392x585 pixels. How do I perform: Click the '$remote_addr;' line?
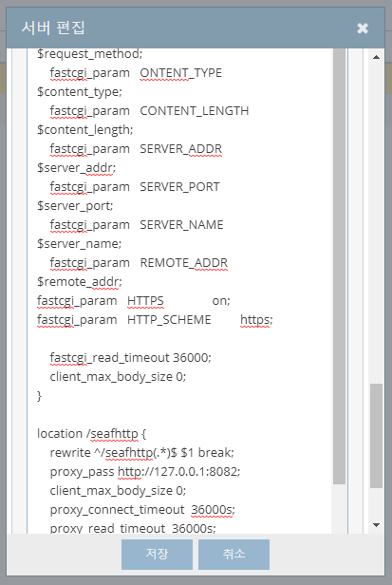(80, 282)
